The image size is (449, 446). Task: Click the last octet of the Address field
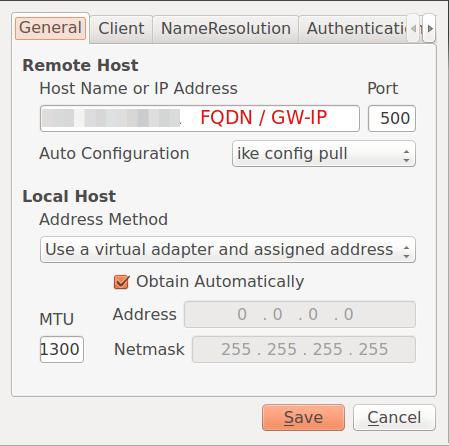pos(348,314)
